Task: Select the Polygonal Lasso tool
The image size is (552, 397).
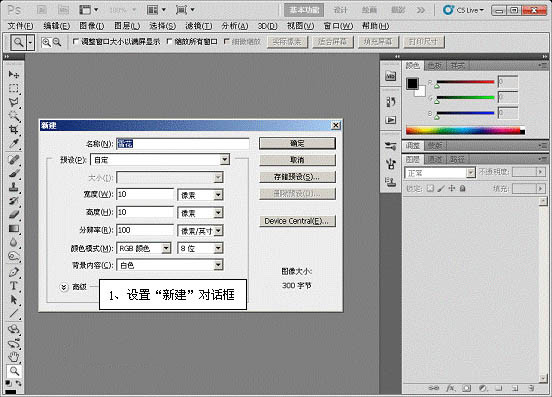Action: coord(14,102)
